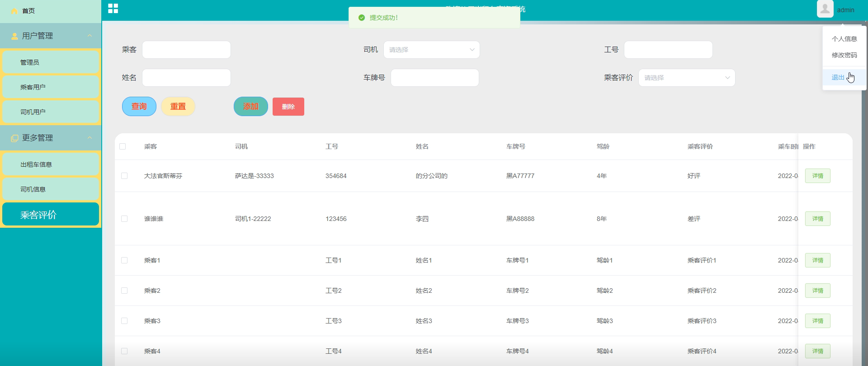Click the 好评 rating cell
The image size is (868, 366).
tap(694, 176)
